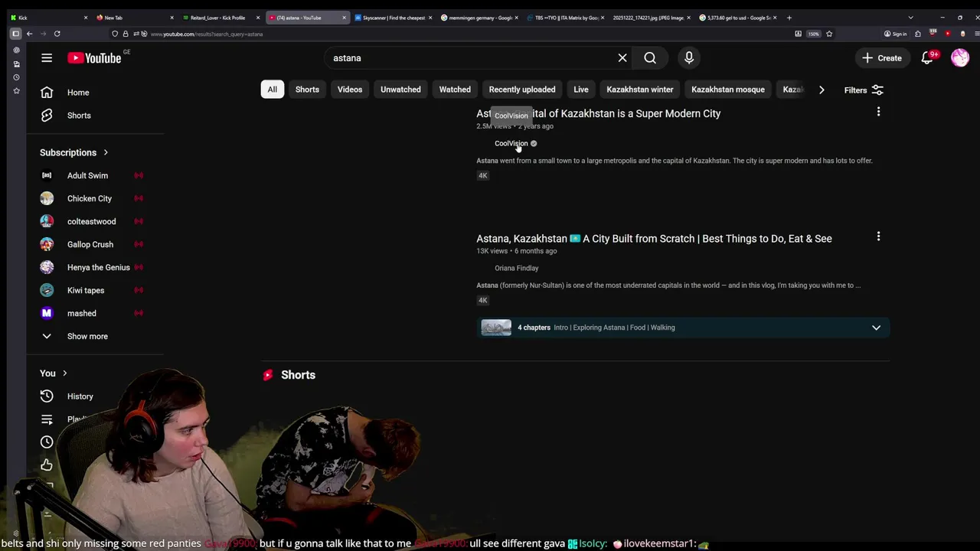Click Firefox Sign in button

895,34
